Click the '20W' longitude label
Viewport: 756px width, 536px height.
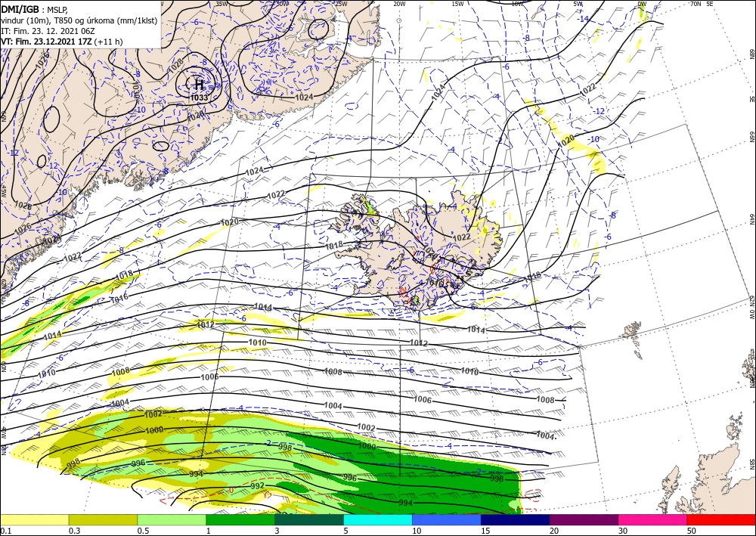[399, 4]
